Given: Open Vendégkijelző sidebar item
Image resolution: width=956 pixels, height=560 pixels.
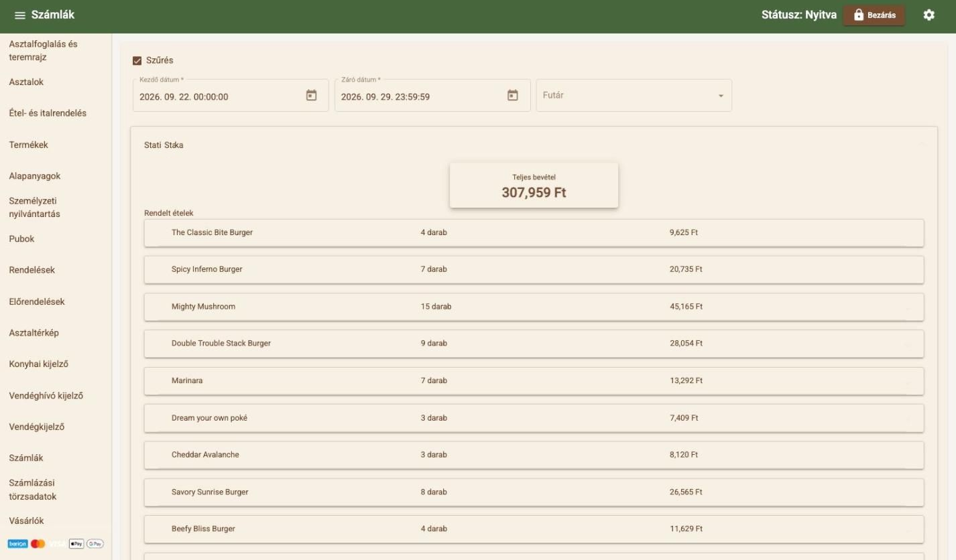Looking at the screenshot, I should [x=36, y=427].
